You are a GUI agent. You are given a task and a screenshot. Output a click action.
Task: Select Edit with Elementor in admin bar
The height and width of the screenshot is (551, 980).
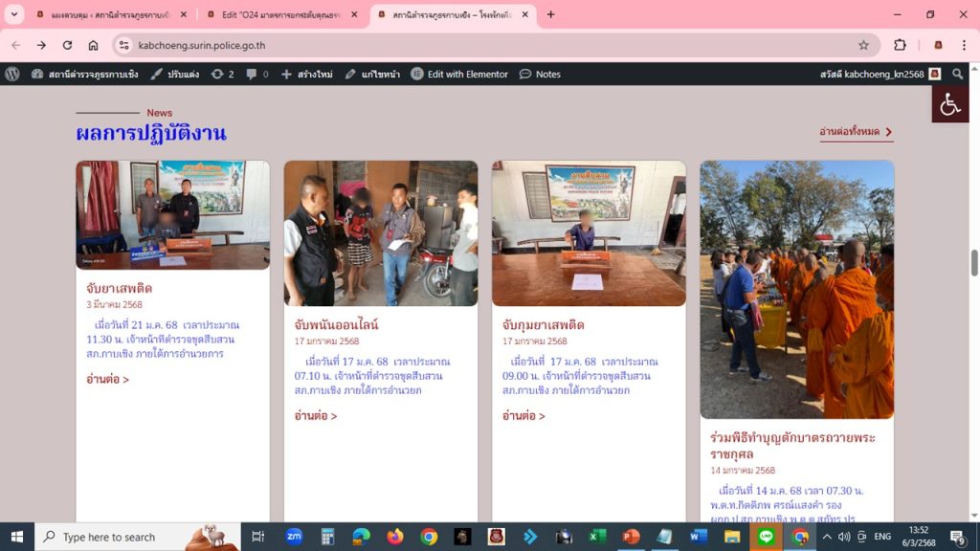[459, 74]
